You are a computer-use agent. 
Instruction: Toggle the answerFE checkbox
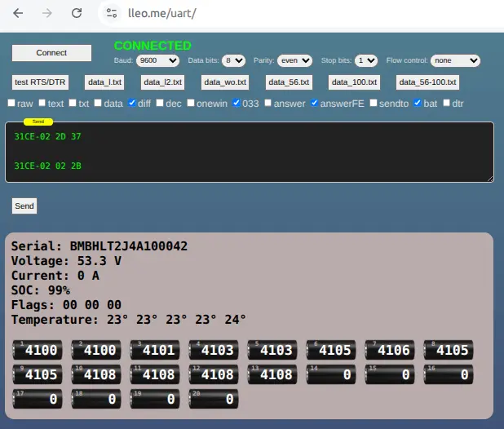pyautogui.click(x=315, y=104)
